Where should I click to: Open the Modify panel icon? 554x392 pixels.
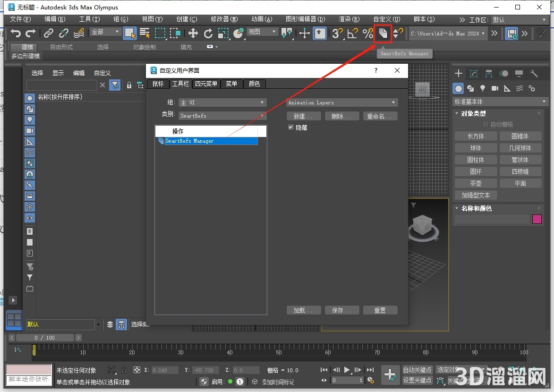pyautogui.click(x=474, y=74)
